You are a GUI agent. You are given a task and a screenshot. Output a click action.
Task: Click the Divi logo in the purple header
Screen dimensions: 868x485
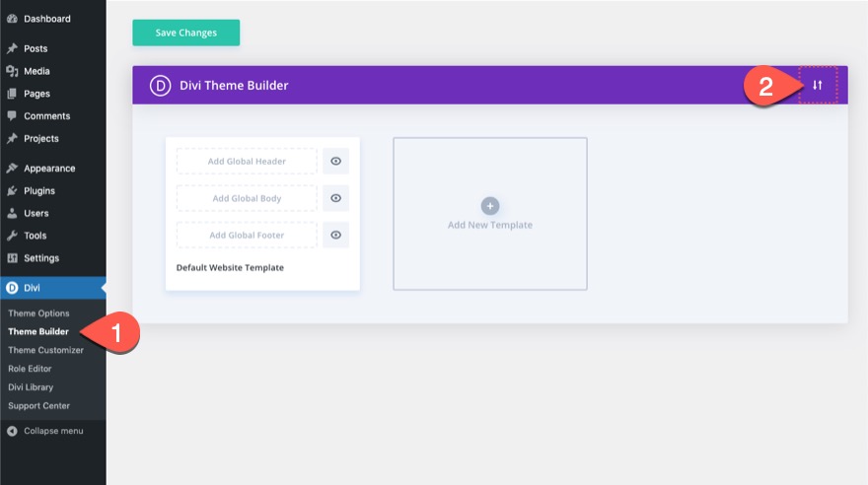(x=160, y=85)
